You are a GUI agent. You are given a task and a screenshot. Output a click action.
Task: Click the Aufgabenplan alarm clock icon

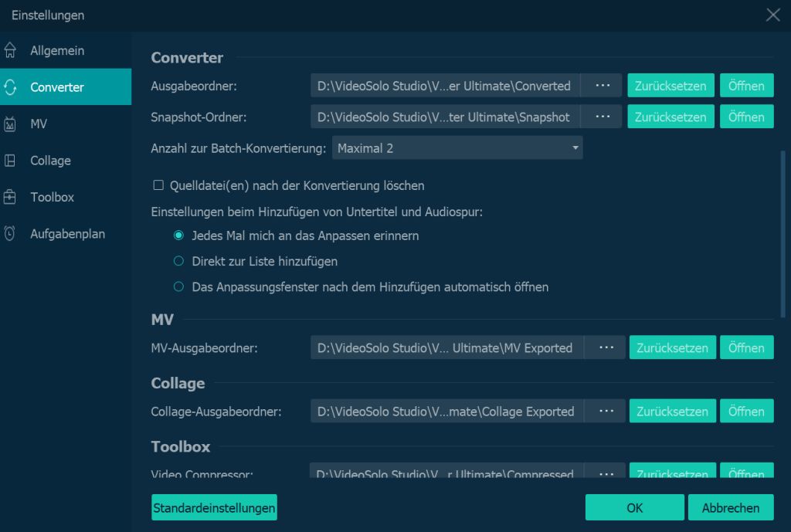[x=10, y=234]
